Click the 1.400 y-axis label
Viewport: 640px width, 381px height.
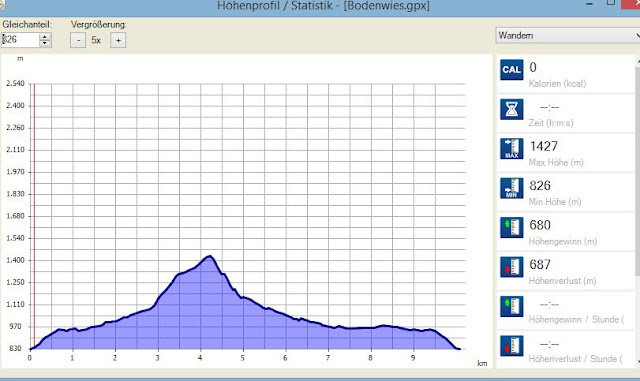pyautogui.click(x=16, y=260)
